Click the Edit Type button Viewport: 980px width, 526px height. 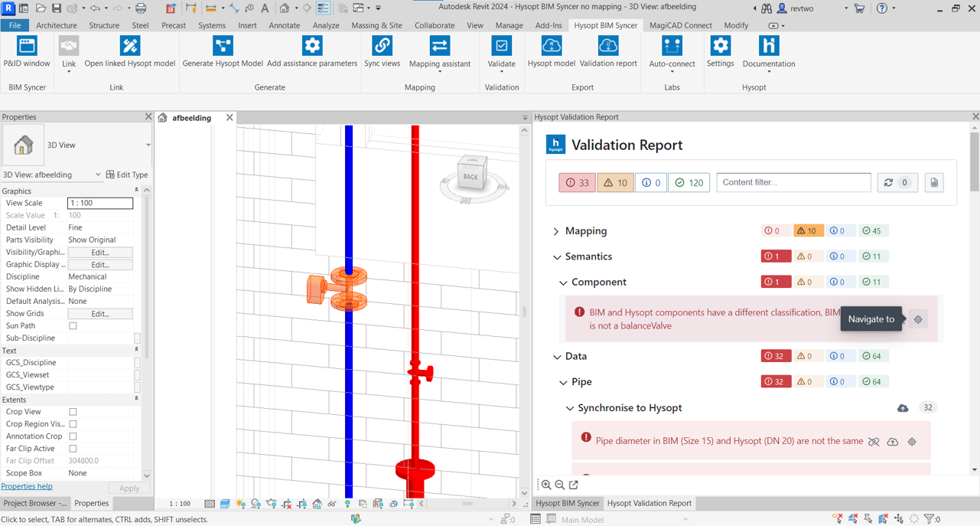tap(127, 175)
